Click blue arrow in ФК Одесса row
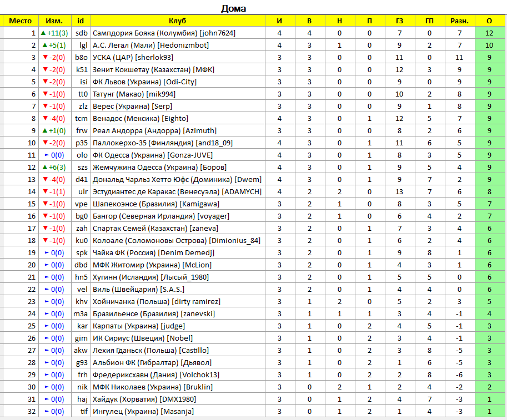 47,155
